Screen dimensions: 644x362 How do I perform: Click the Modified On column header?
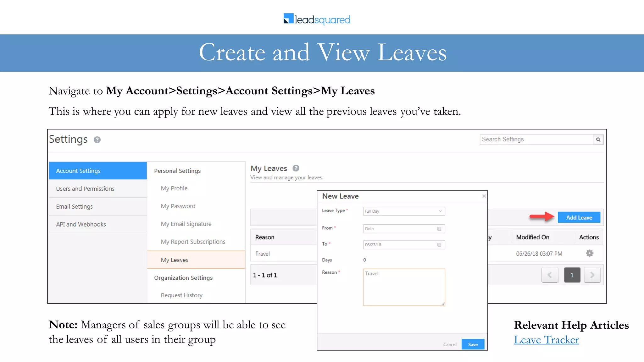[533, 237]
